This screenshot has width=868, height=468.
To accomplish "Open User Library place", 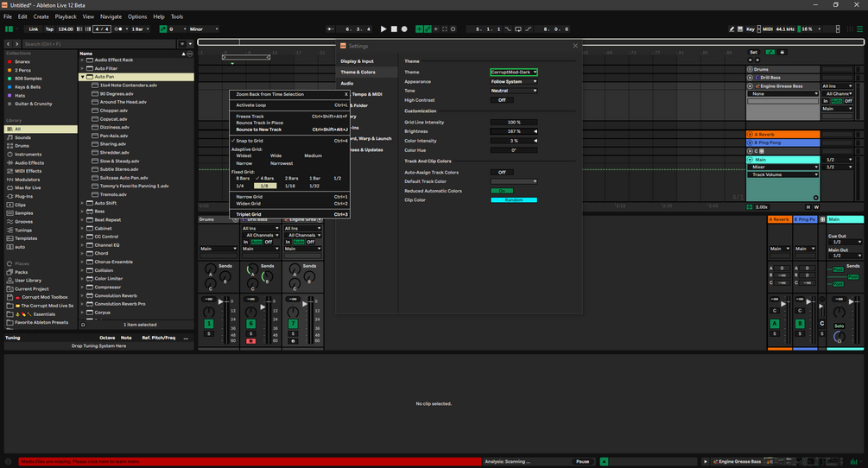I will coord(28,281).
